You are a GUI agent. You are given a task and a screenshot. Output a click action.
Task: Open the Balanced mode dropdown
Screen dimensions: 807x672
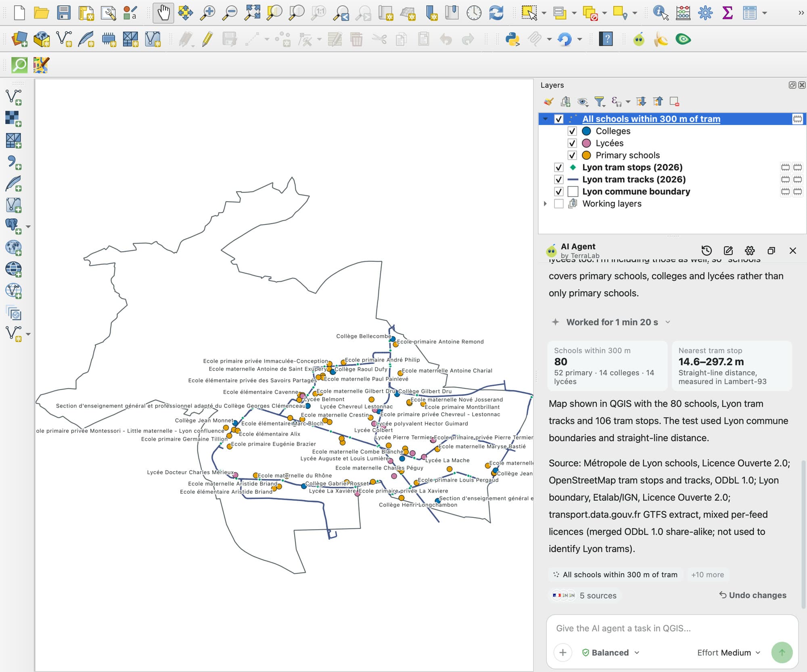610,653
